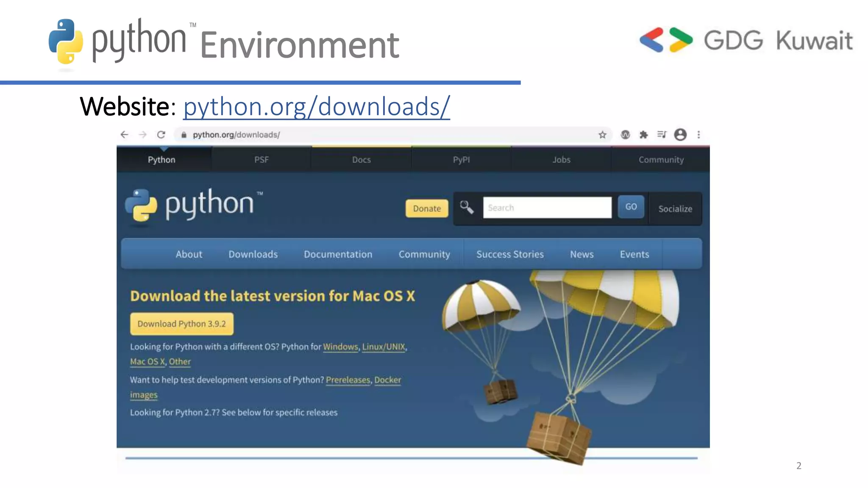Open the Documentation menu item

click(x=338, y=254)
